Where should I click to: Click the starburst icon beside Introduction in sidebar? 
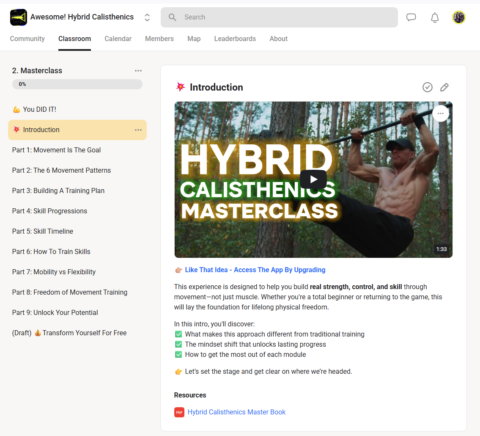point(16,129)
